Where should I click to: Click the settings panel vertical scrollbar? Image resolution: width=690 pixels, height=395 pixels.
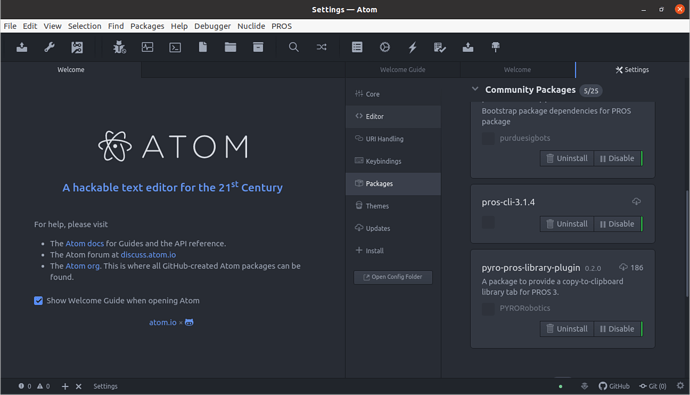(x=687, y=244)
